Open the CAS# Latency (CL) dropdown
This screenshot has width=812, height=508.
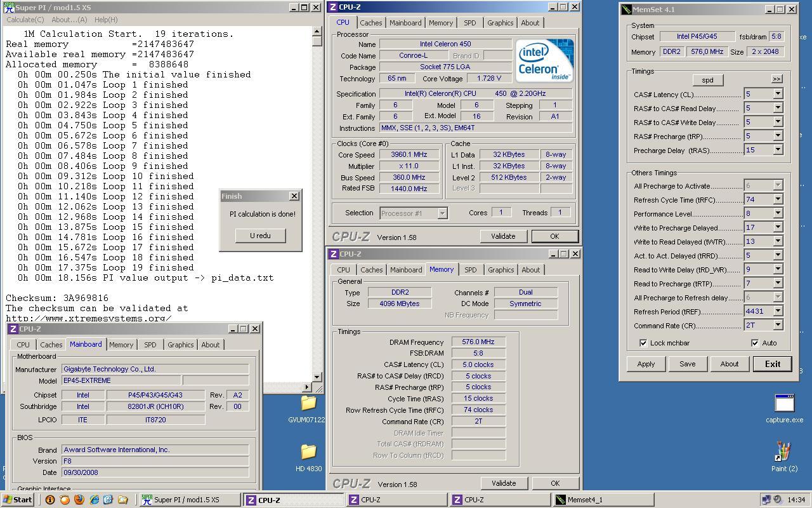[x=778, y=94]
